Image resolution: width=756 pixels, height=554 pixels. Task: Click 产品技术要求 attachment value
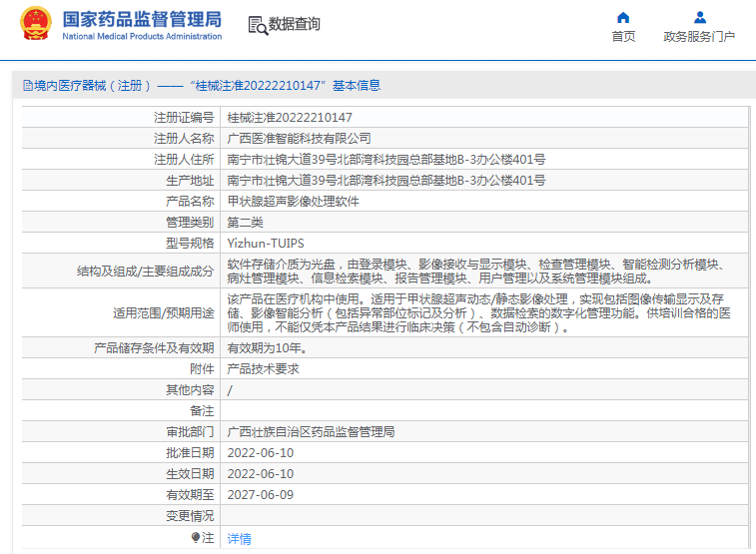click(x=264, y=369)
